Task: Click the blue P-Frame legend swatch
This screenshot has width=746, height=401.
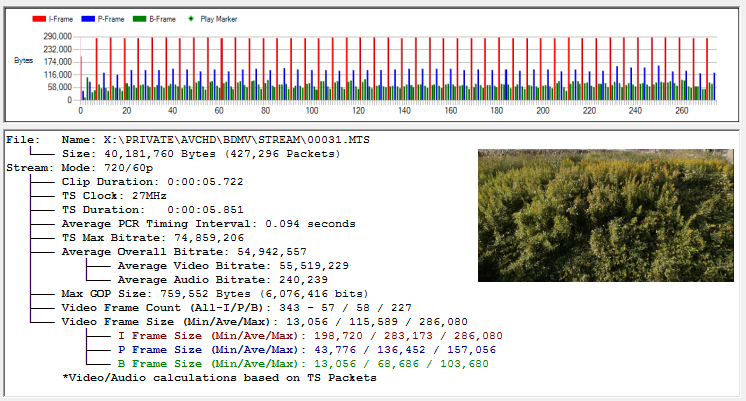Action: [x=90, y=19]
